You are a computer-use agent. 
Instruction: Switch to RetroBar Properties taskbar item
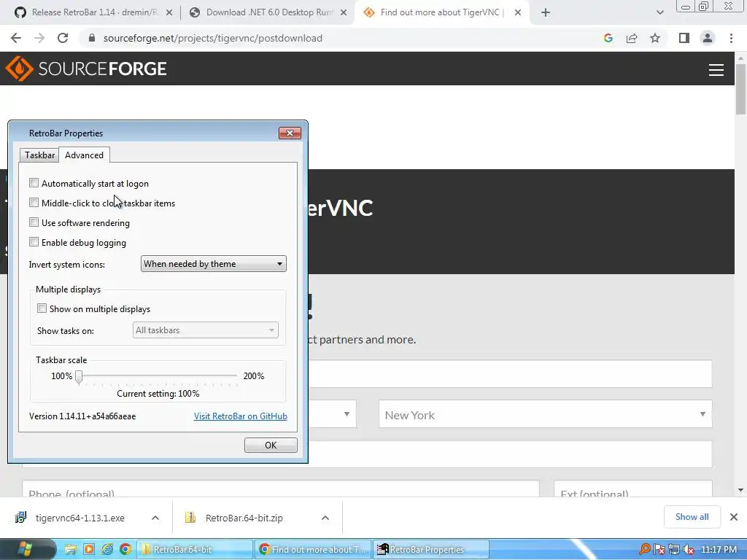click(430, 550)
